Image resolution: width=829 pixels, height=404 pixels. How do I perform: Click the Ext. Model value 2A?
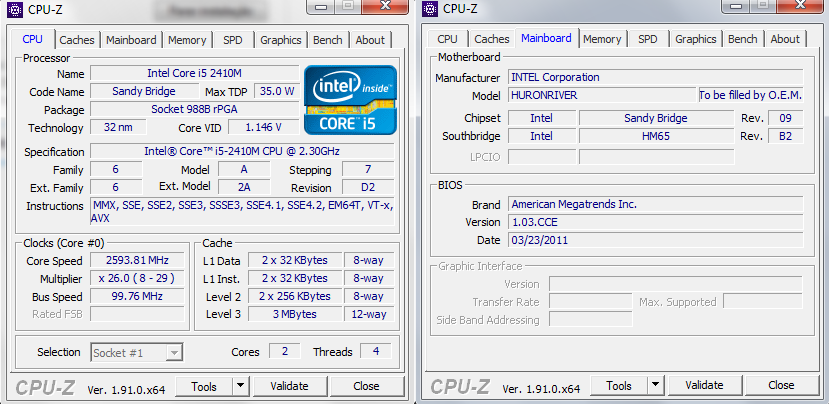244,187
